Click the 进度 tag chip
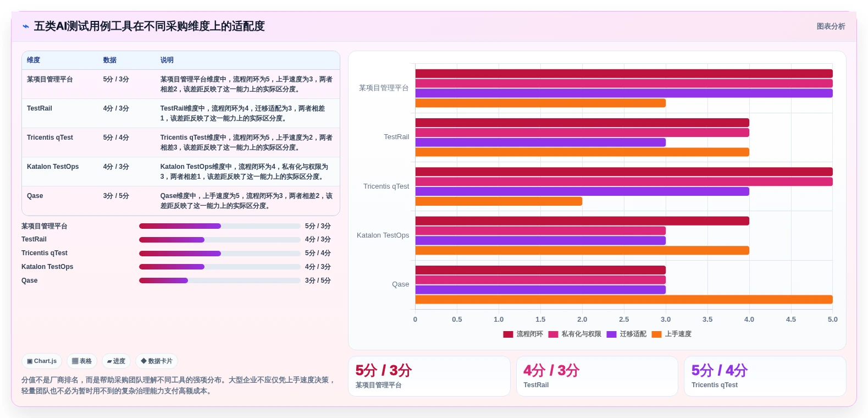 (116, 361)
